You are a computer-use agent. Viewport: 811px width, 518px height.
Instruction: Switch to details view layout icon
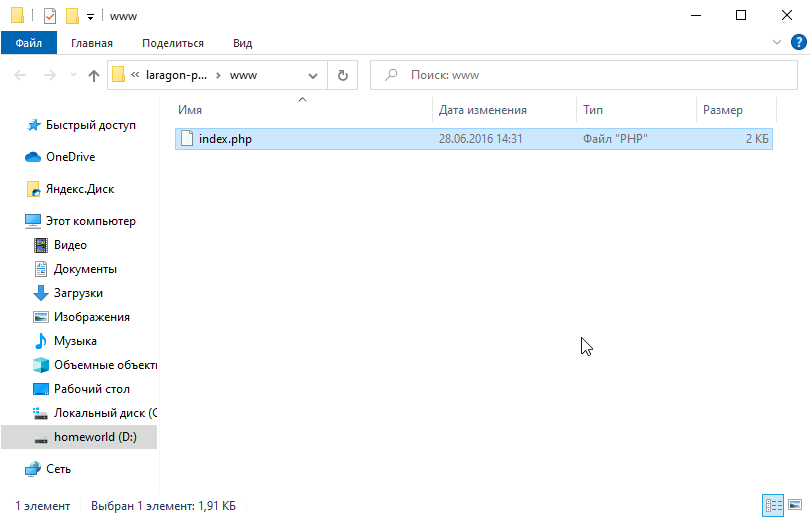click(x=772, y=505)
